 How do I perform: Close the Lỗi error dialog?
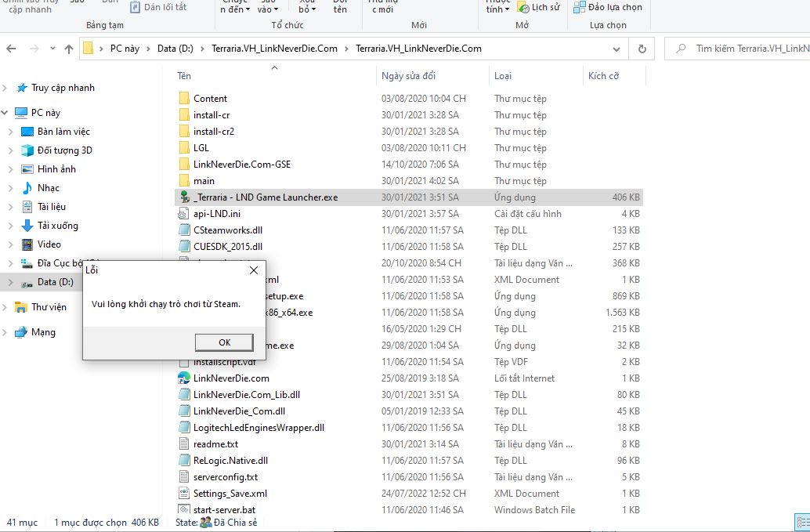tap(253, 270)
